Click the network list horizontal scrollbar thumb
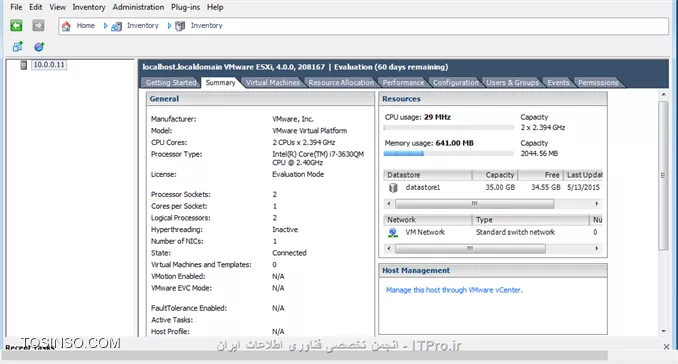678x364 pixels. click(x=470, y=249)
